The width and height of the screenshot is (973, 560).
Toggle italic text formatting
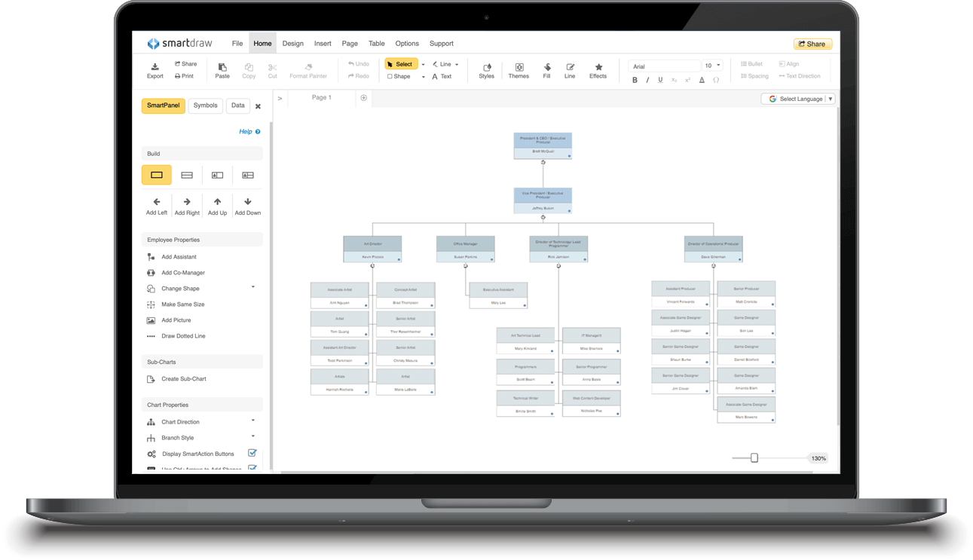(x=647, y=80)
